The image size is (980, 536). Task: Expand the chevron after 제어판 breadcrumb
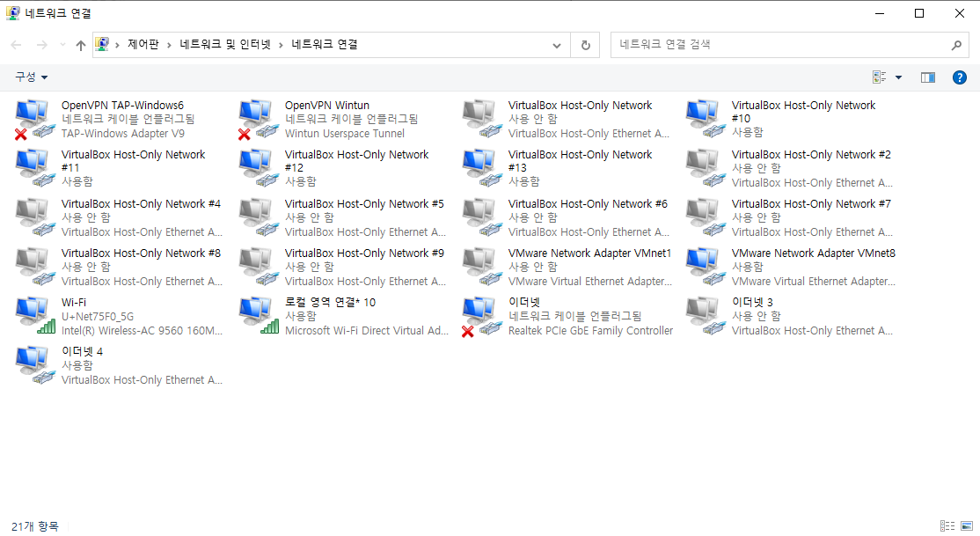pos(169,45)
